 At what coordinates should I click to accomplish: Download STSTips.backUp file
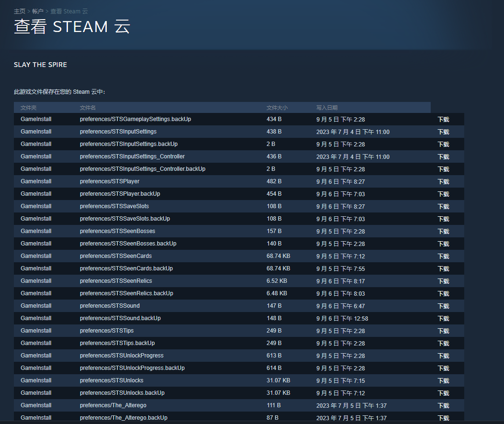click(443, 344)
